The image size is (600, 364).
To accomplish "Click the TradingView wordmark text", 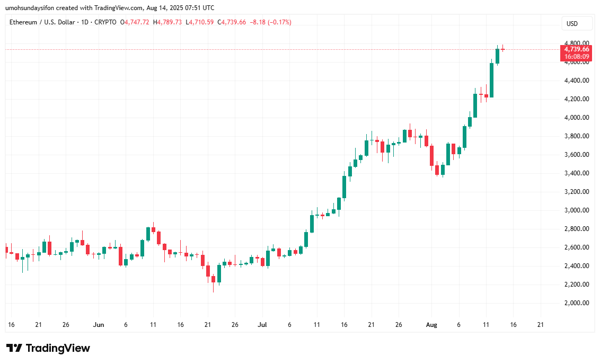I will 58,348.
